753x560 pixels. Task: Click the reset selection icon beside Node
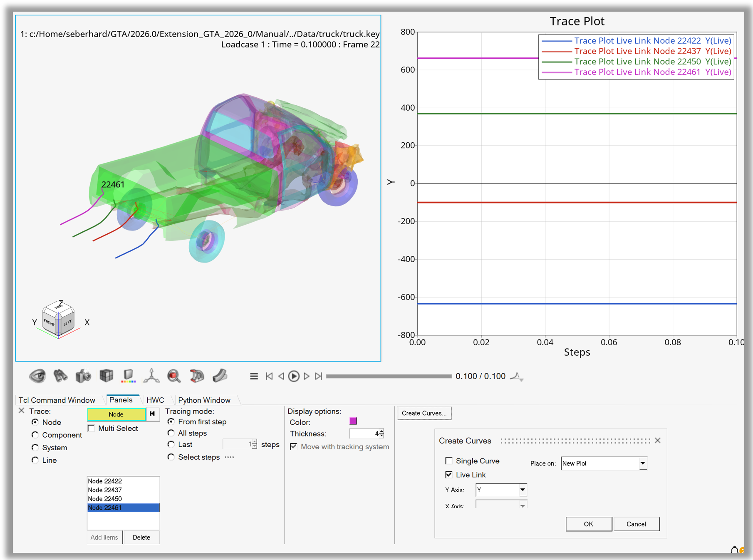pos(153,414)
